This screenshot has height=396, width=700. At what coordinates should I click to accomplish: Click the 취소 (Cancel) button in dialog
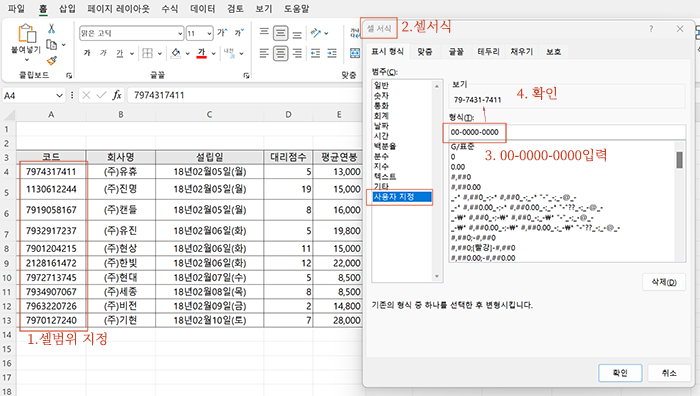(669, 373)
